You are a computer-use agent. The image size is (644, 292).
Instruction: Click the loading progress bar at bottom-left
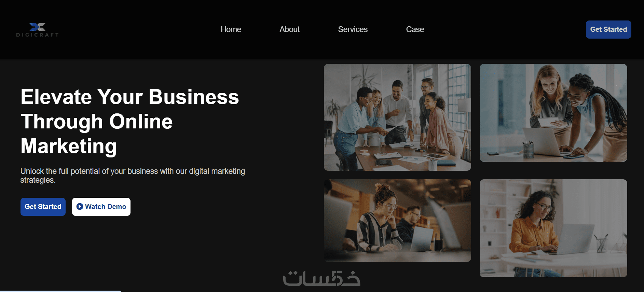point(60,291)
